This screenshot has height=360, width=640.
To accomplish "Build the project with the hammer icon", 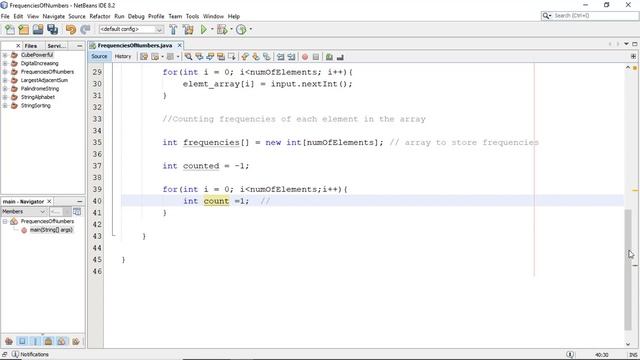I will [x=173, y=29].
